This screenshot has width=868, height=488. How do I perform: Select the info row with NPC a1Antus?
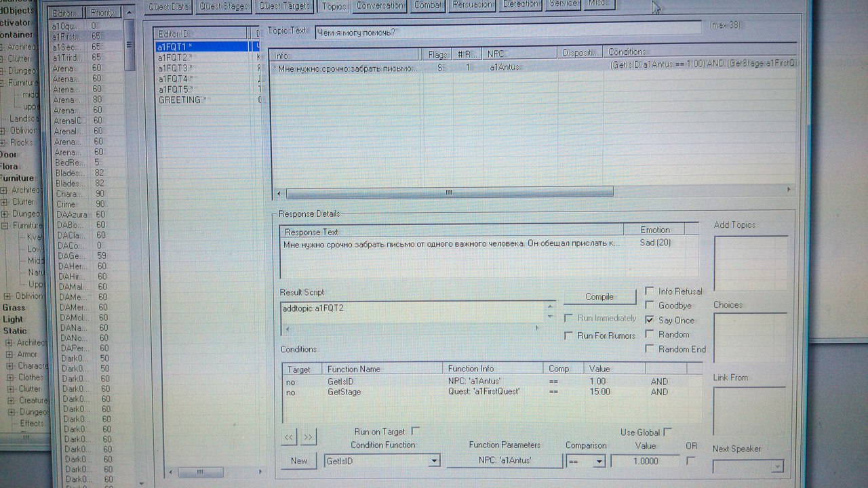click(532, 68)
